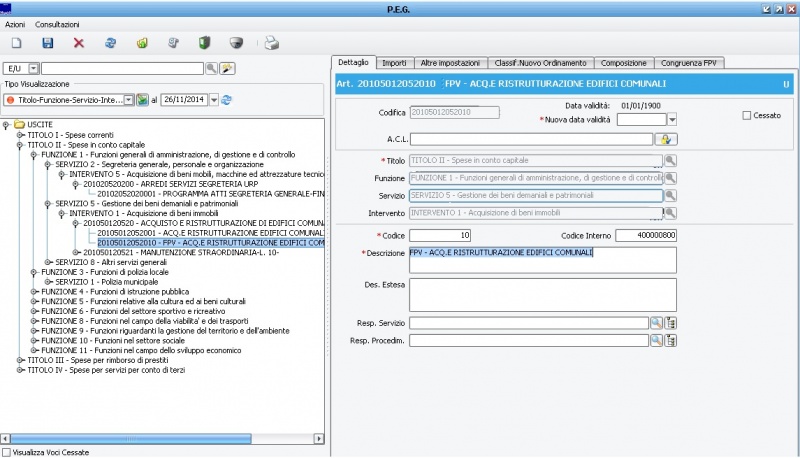Screen dimensions: 800x458
Task: Click magnifier icon next to Resp. Servizio
Action: (x=656, y=323)
